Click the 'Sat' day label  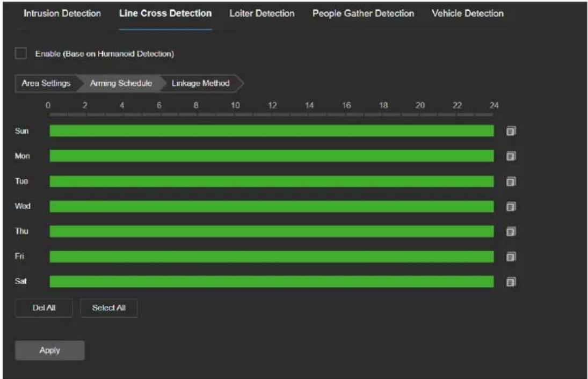pos(20,281)
